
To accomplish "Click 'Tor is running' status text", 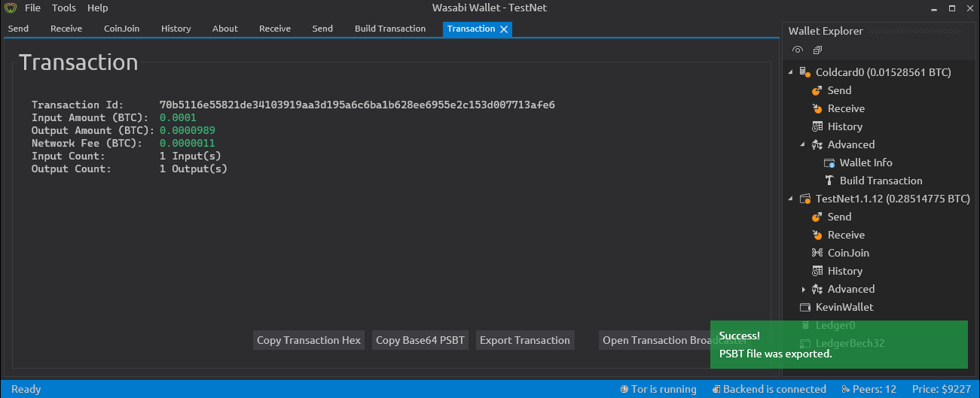I will tap(664, 389).
